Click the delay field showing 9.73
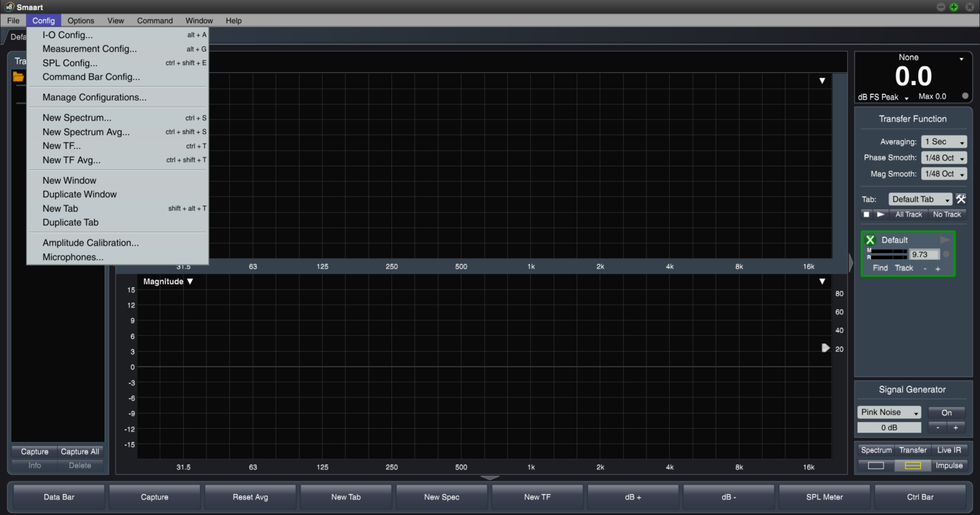980x515 pixels. coord(924,254)
